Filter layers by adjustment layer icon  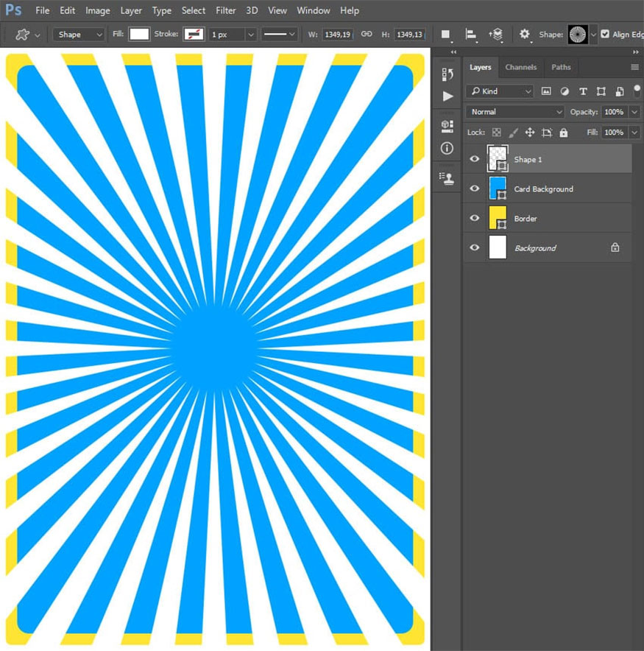click(565, 91)
